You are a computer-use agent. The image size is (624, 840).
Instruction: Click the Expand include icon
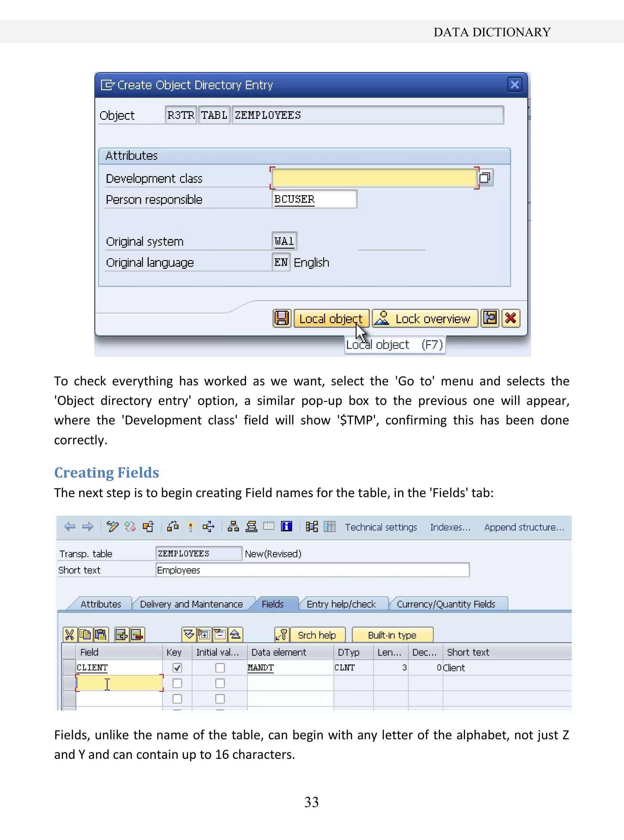(x=204, y=635)
